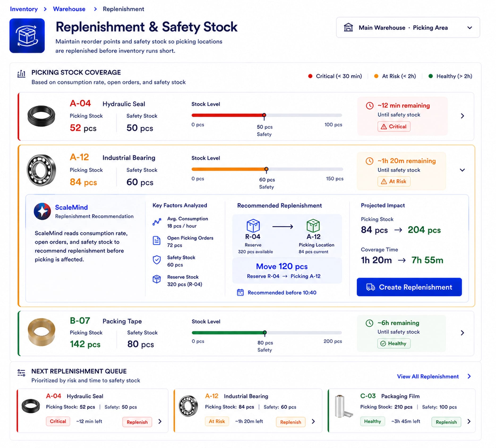The height and width of the screenshot is (448, 496).
Task: Click the Hydraulic Seal thumbnail in the queue
Action: (31, 406)
